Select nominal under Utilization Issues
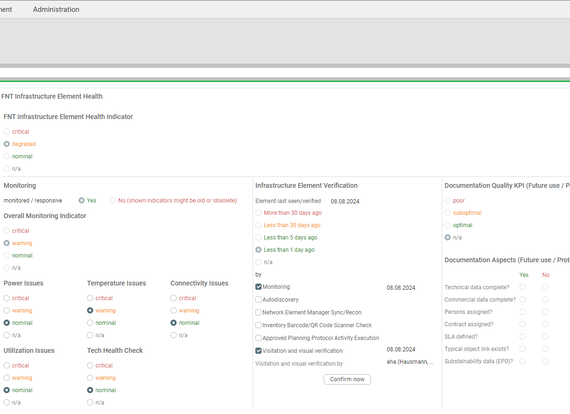Viewport: 570px width, 414px height. (7, 390)
